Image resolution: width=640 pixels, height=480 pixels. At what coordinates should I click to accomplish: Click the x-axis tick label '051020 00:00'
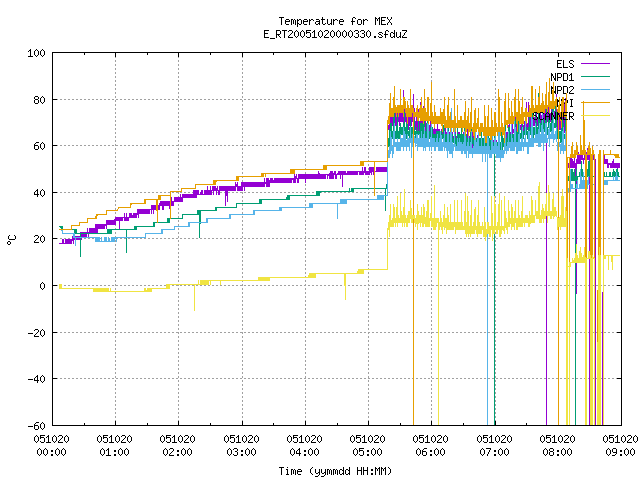pos(51,446)
